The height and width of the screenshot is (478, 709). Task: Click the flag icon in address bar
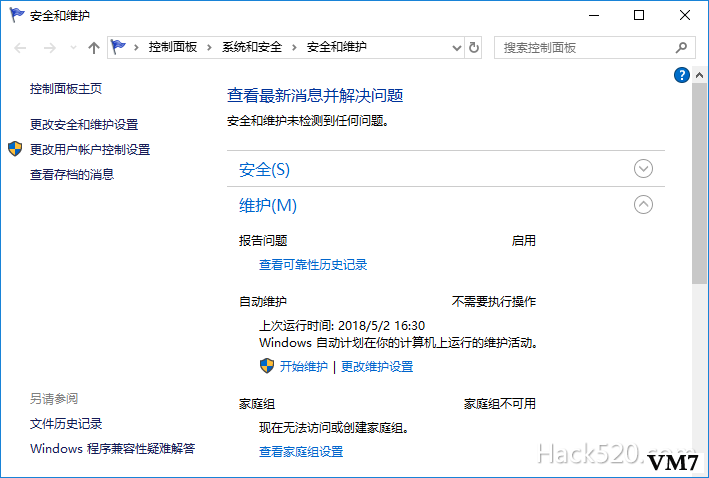[x=118, y=47]
